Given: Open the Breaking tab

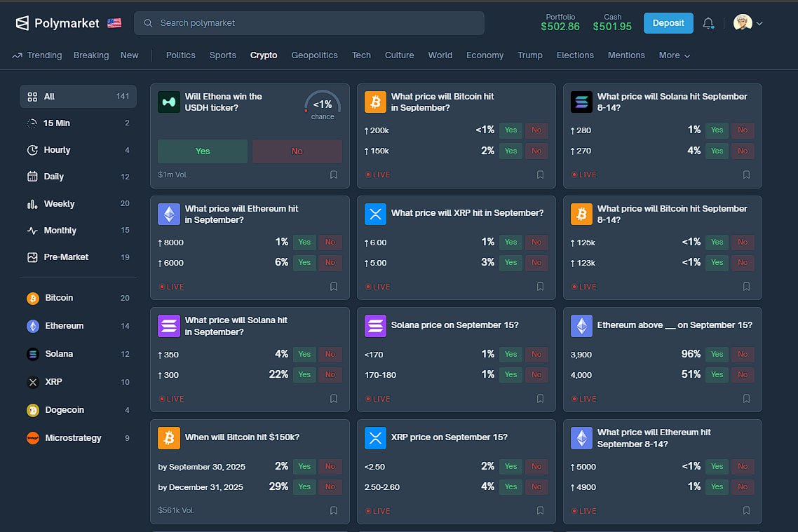Looking at the screenshot, I should pos(91,55).
